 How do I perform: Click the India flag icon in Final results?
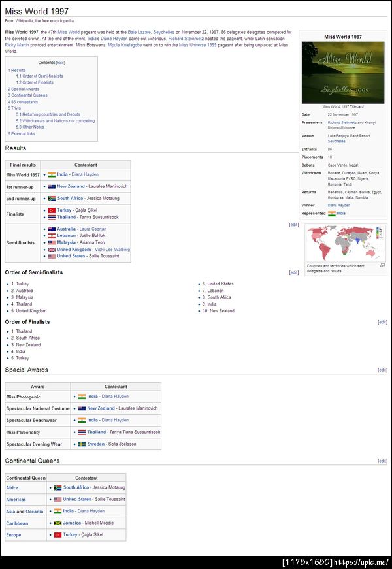(x=52, y=174)
